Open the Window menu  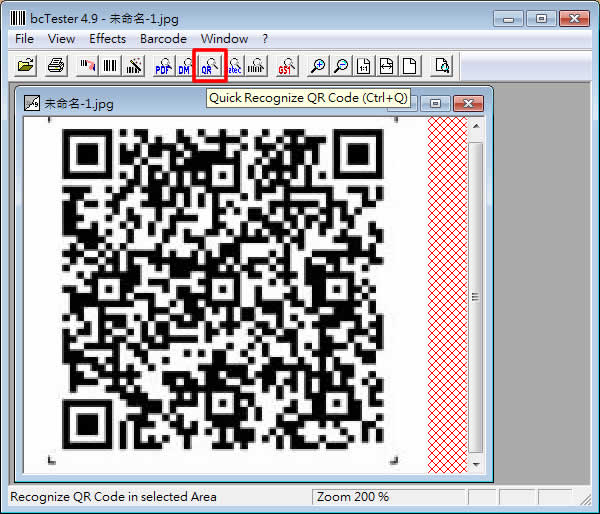point(225,39)
